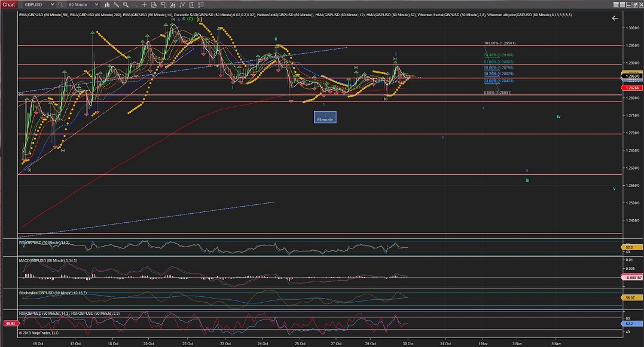Click the cyan ii wave label above the chart
Viewport: 644px width, 347px height.
click(276, 39)
